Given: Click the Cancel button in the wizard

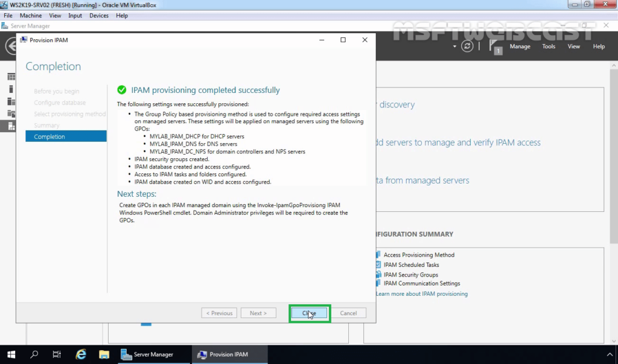Looking at the screenshot, I should tap(348, 313).
